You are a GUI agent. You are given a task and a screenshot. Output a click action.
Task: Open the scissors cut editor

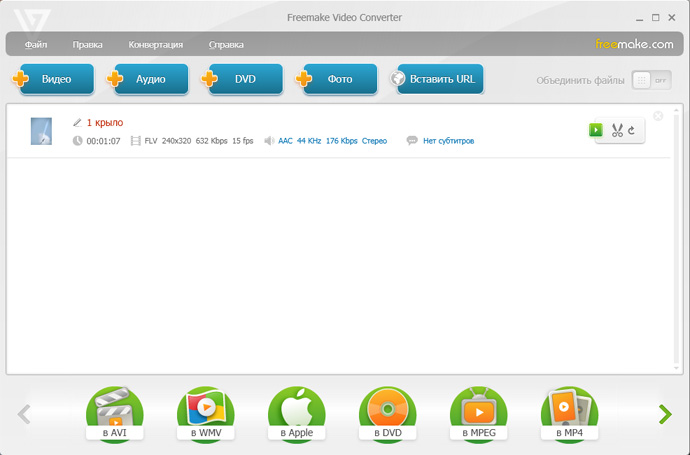tap(617, 130)
